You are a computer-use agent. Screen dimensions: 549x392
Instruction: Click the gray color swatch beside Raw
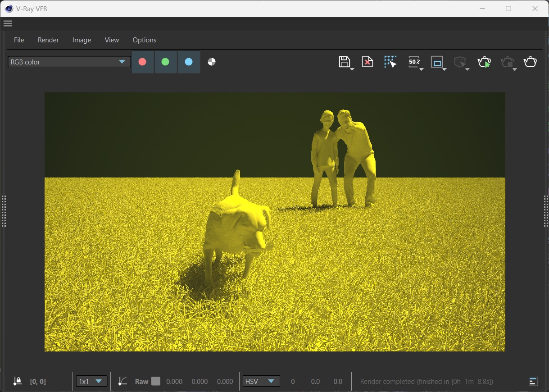[156, 382]
